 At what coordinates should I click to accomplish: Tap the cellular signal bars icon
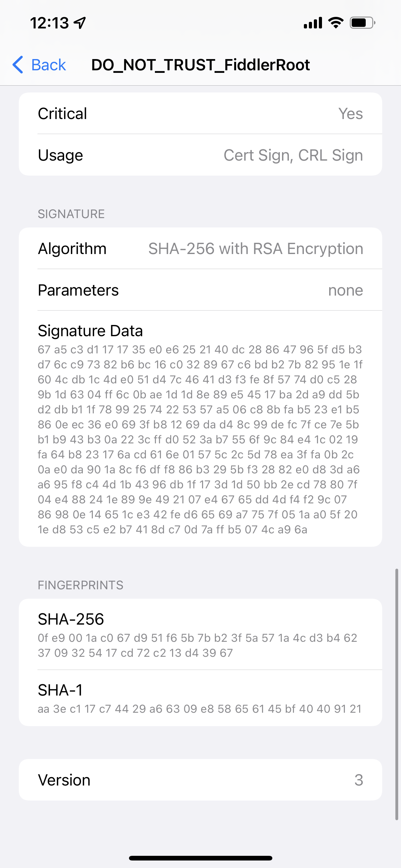[313, 23]
